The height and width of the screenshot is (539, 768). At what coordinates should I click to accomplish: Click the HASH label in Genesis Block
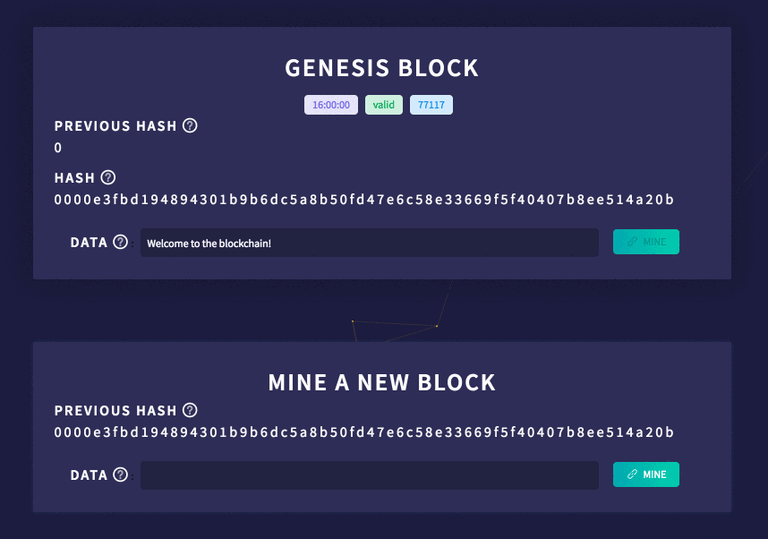click(x=75, y=178)
